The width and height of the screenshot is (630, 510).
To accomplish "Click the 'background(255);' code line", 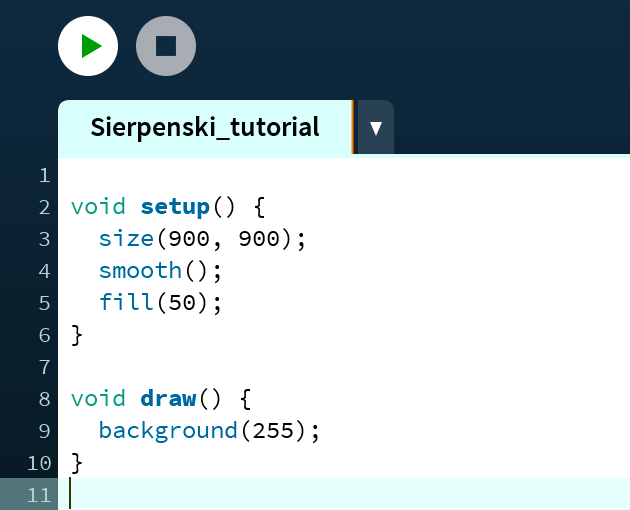I will 209,431.
